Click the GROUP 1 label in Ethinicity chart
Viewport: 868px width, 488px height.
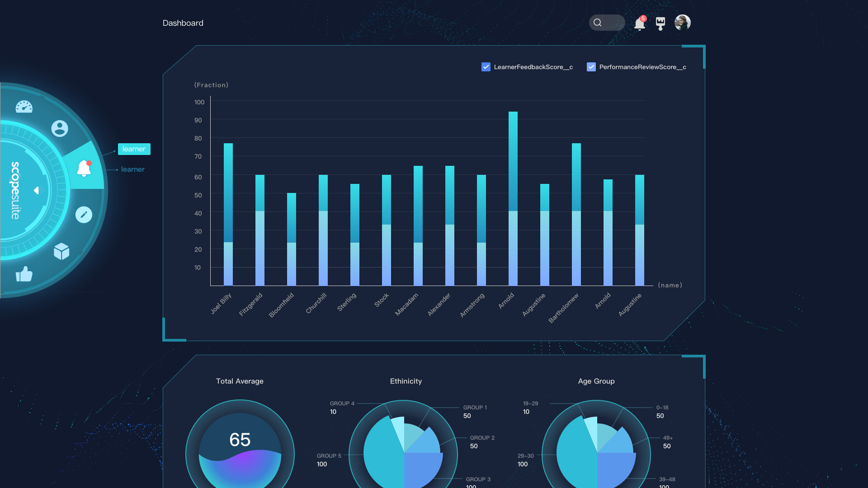(475, 408)
